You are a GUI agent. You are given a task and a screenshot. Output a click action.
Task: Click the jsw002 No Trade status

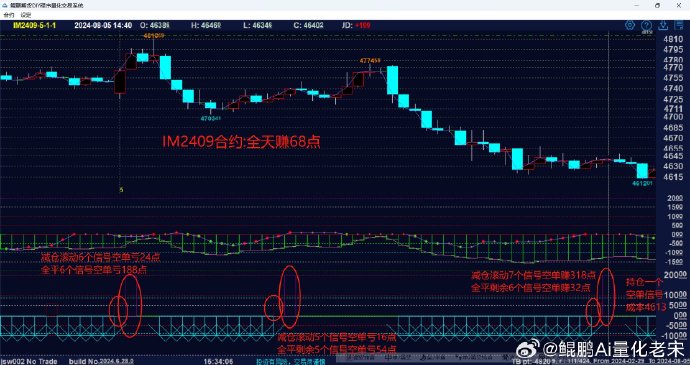point(29,361)
